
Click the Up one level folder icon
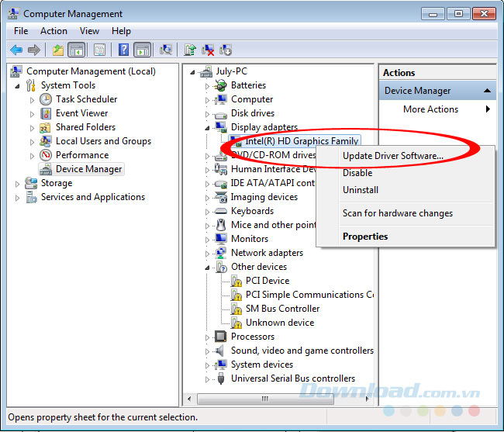[57, 50]
